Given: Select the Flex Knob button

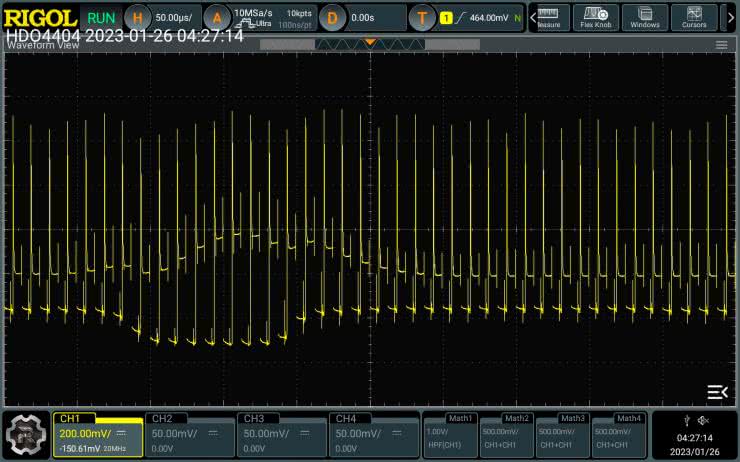Looking at the screenshot, I should pos(596,17).
